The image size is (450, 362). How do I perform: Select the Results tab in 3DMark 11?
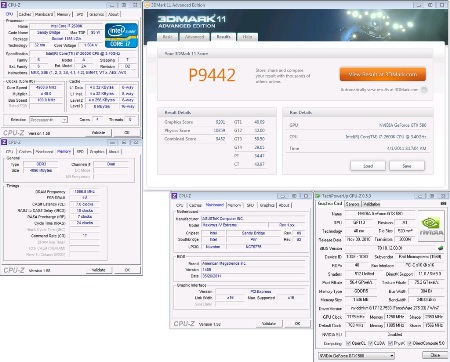223,37
